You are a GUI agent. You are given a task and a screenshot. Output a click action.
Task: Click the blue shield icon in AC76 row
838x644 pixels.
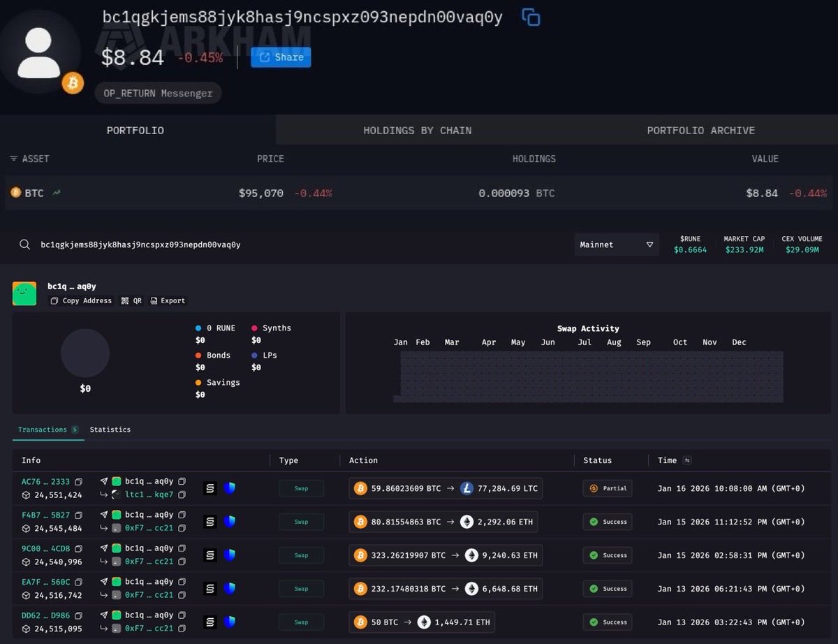(229, 488)
